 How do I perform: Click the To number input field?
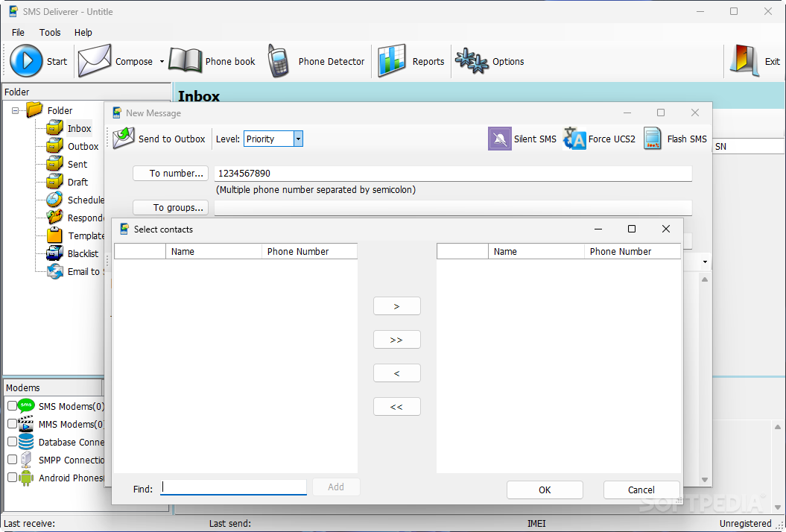pos(453,174)
